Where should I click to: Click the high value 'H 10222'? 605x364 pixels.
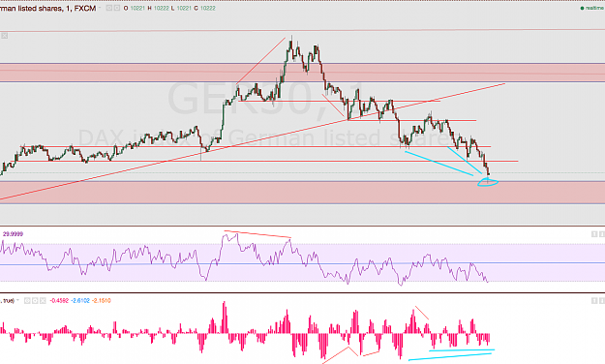pos(158,8)
